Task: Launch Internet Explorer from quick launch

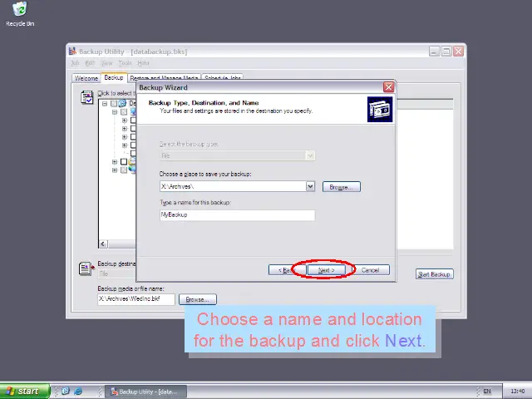Action: 78,391
